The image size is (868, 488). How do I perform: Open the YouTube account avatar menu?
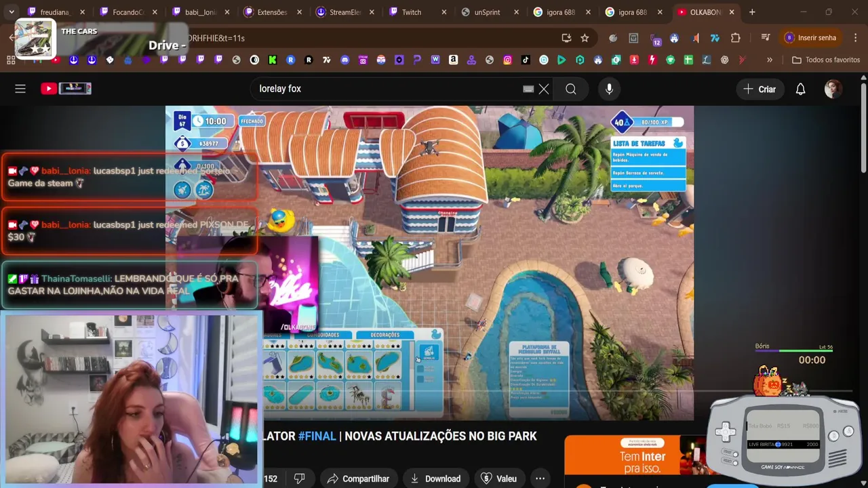point(833,89)
